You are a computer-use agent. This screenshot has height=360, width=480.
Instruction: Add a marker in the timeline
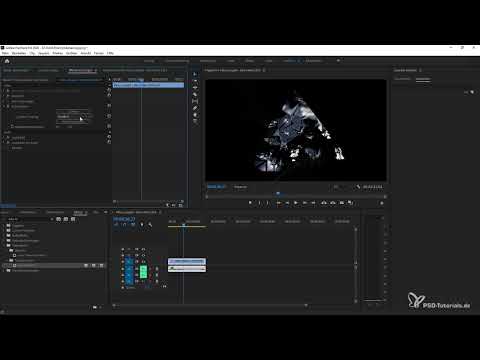click(142, 225)
